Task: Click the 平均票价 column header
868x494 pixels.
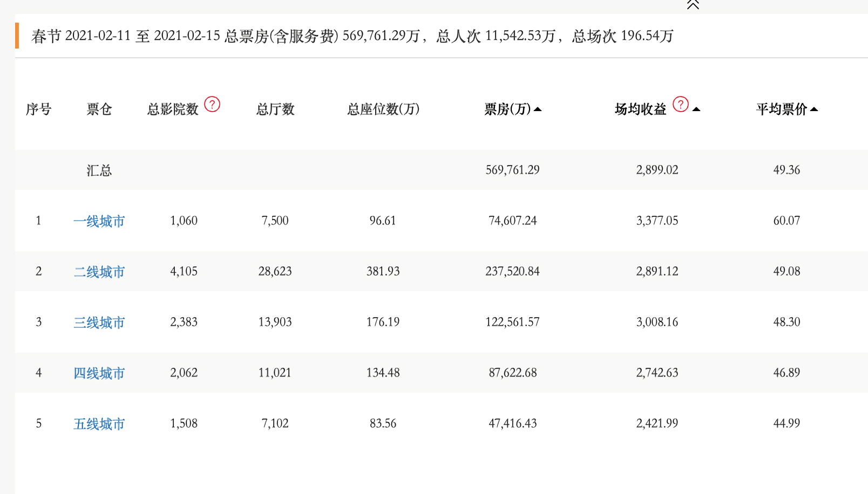Action: (781, 109)
